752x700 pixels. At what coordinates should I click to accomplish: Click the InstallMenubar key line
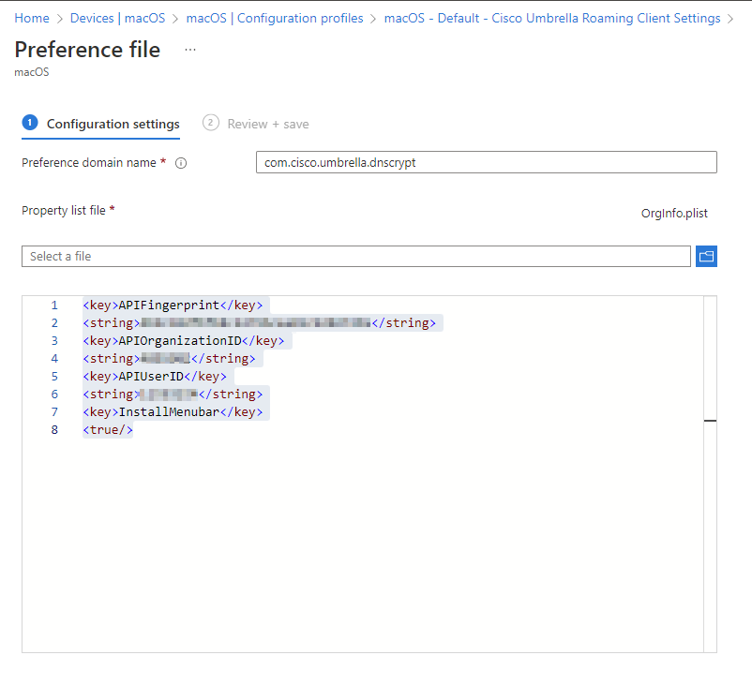pos(173,412)
